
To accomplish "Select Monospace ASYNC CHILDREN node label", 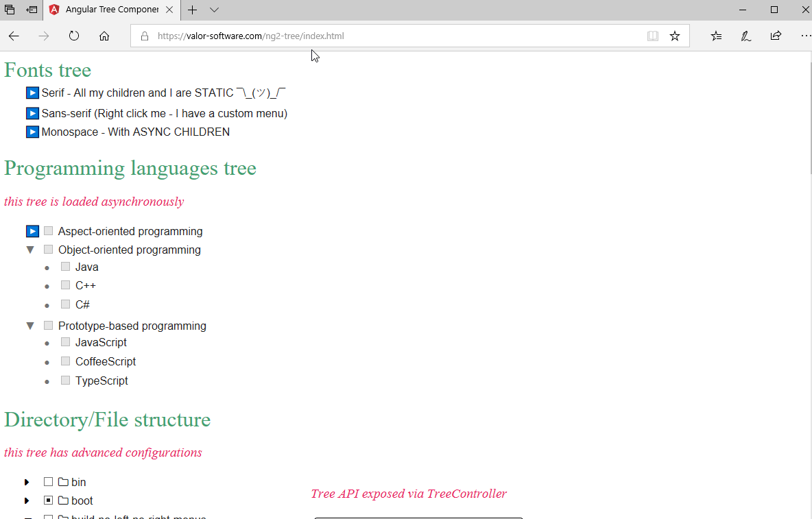I will (136, 132).
